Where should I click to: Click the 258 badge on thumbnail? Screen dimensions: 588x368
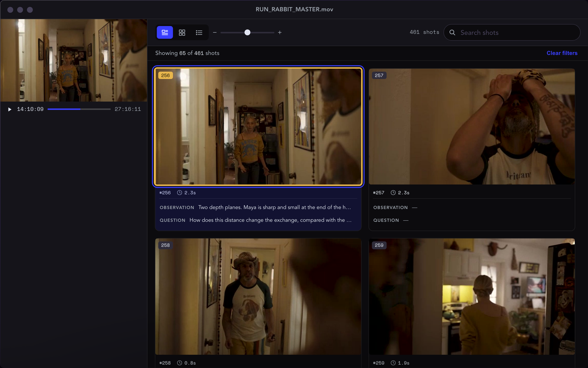(x=165, y=245)
